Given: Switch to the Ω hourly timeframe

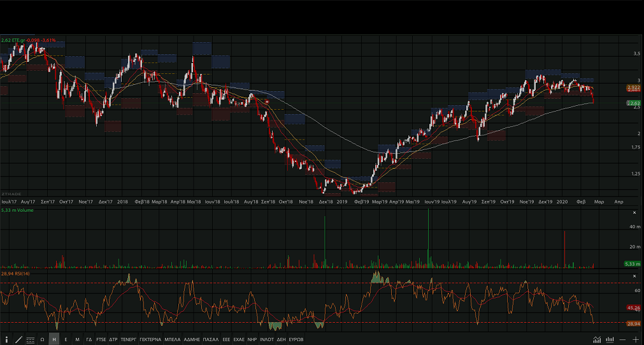Looking at the screenshot, I should click(x=42, y=340).
